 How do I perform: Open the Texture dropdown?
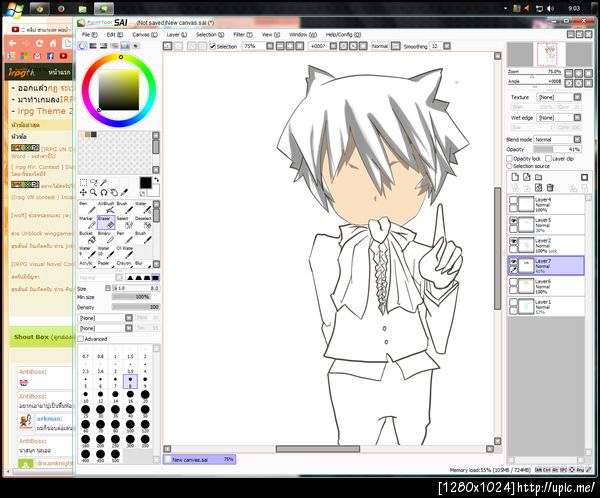point(577,97)
